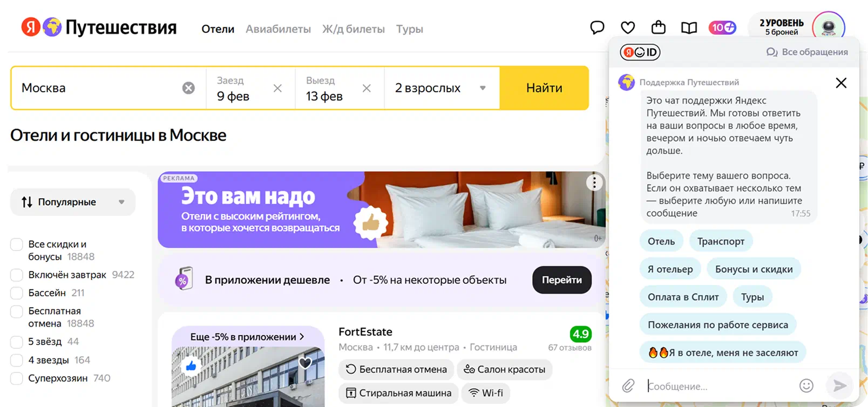The image size is (868, 407).
Task: Switch to the Отели tab
Action: coord(218,29)
